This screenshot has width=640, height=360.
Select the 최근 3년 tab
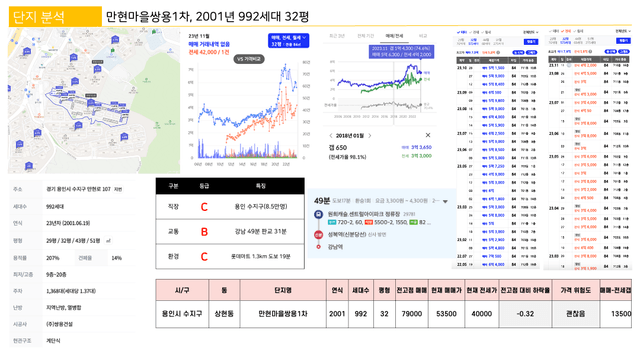tap(337, 36)
